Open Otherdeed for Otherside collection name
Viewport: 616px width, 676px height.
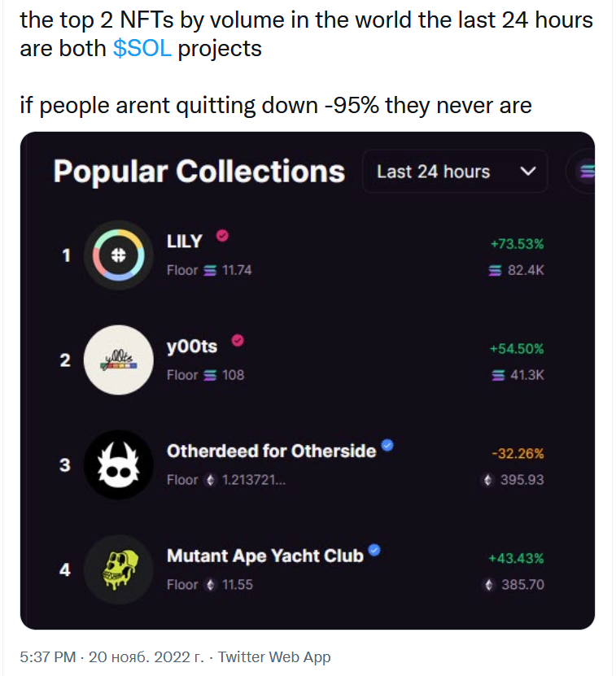point(271,451)
